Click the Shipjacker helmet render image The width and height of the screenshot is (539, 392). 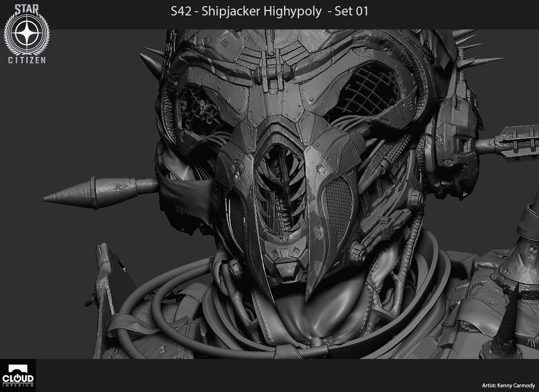(269, 194)
